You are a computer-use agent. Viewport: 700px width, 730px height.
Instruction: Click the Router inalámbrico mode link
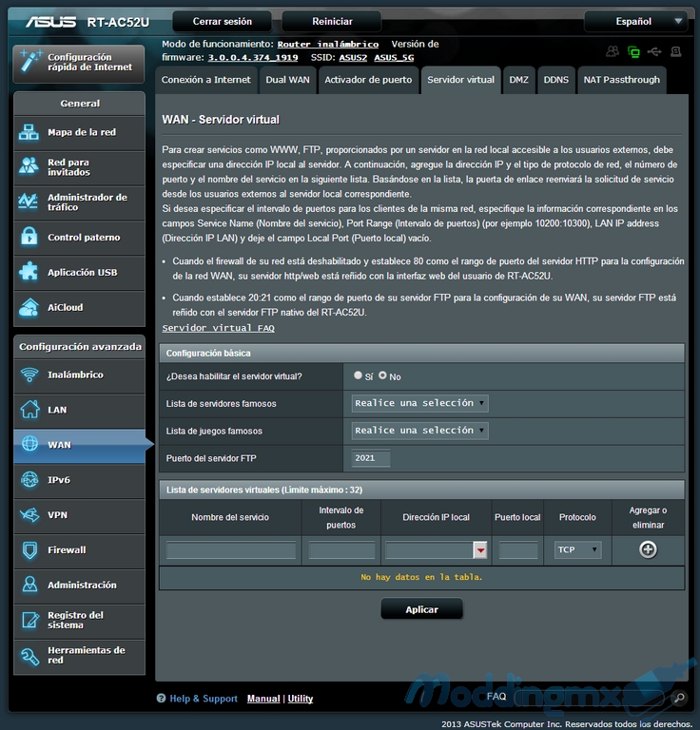coord(328,45)
